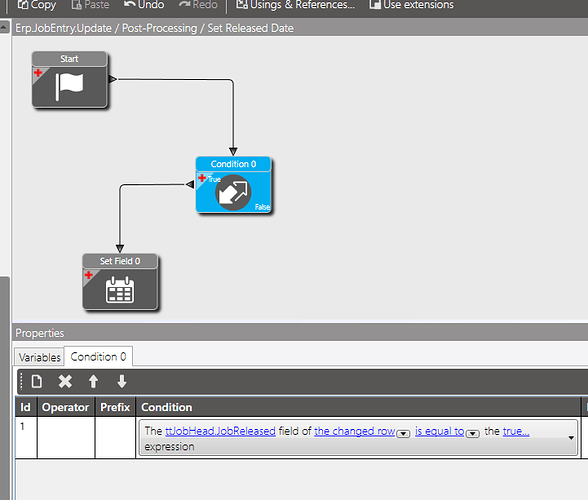Open Usings & References dialog
The image size is (588, 500).
295,5
